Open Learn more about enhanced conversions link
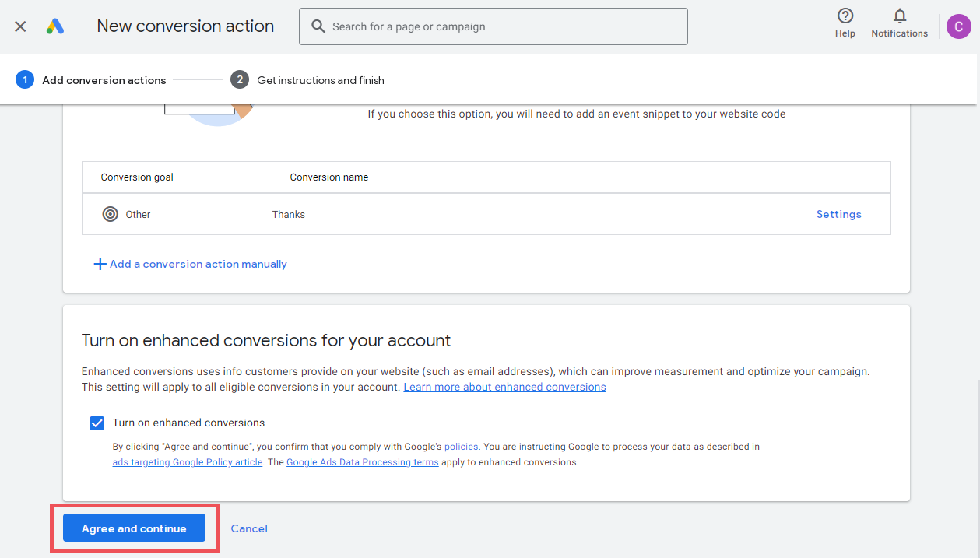Image resolution: width=980 pixels, height=558 pixels. tap(504, 387)
